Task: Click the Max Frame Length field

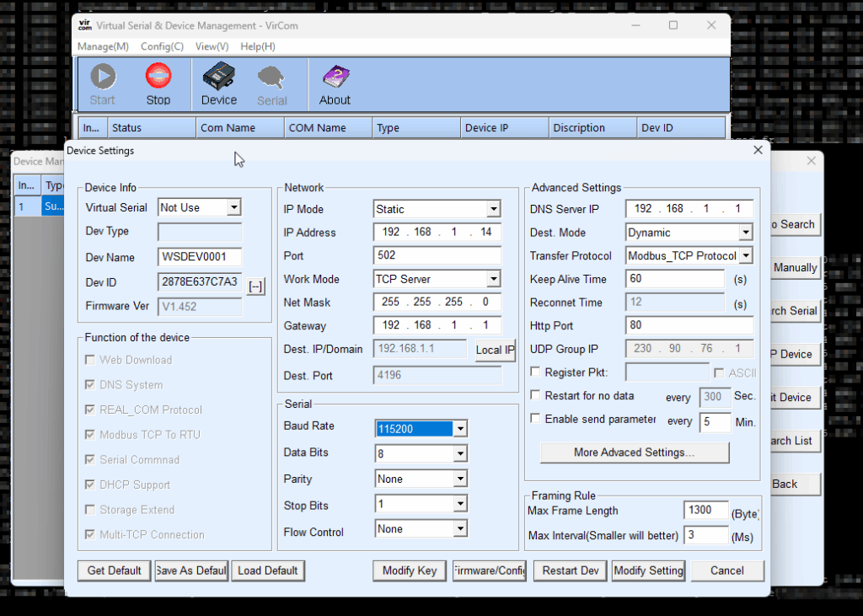Action: [x=705, y=511]
